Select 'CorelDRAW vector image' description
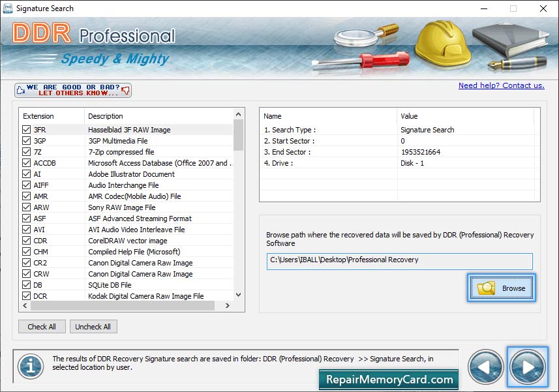Image resolution: width=559 pixels, height=392 pixels. pos(128,241)
